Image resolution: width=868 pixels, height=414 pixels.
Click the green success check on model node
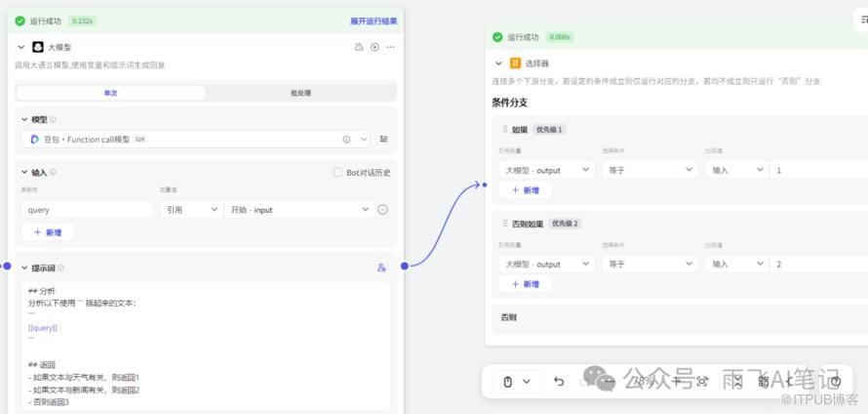coord(20,21)
